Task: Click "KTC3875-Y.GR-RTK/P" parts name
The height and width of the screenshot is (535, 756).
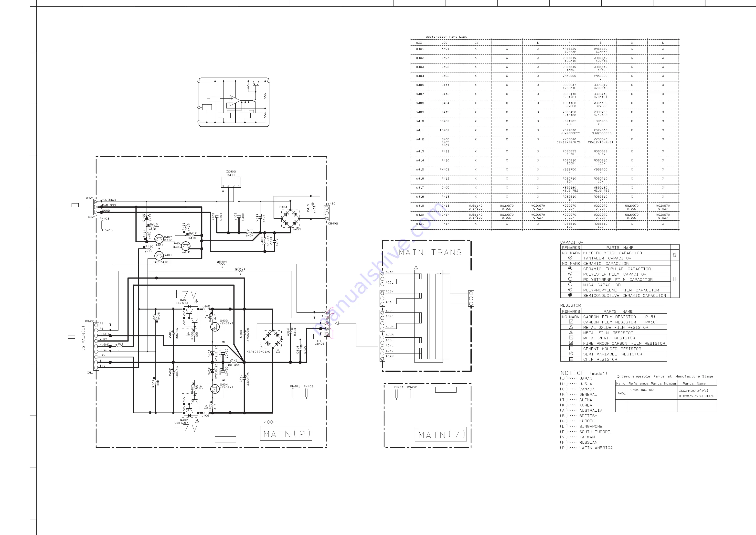Action: point(697,396)
